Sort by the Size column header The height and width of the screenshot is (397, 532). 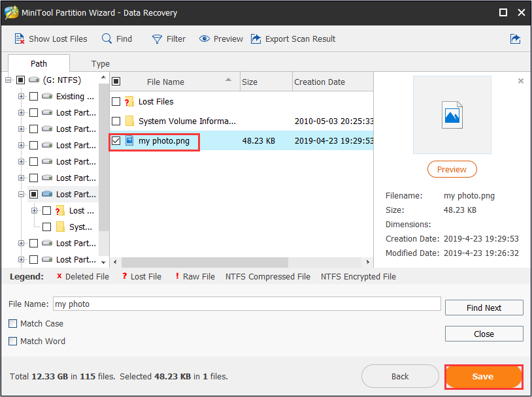point(266,82)
